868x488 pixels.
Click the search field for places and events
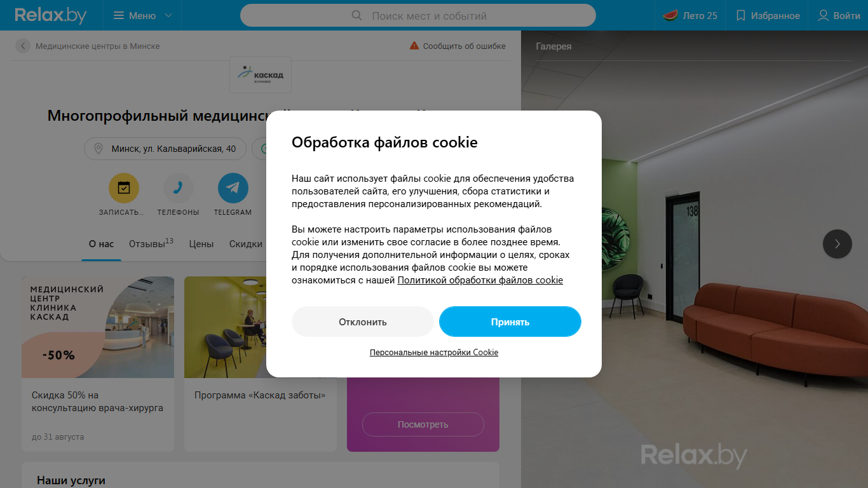418,15
